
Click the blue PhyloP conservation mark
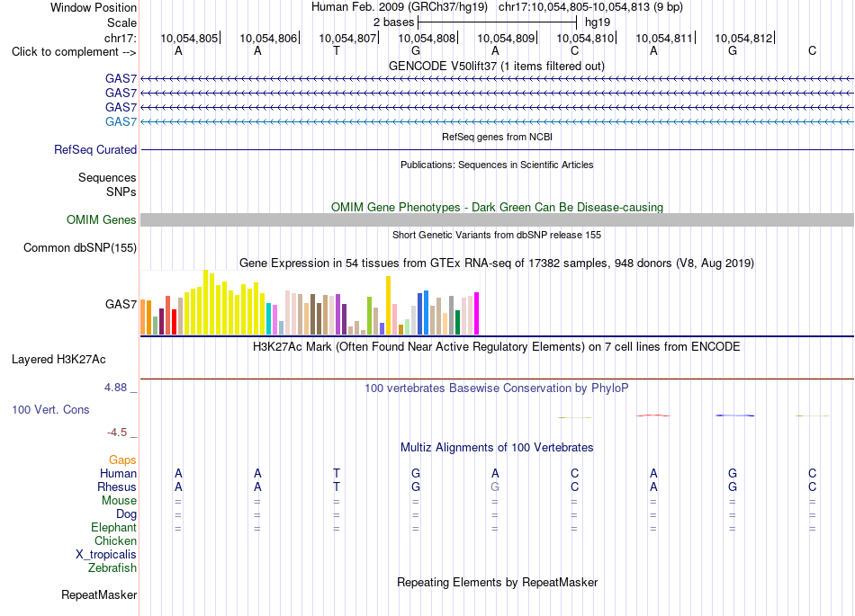pyautogui.click(x=734, y=415)
